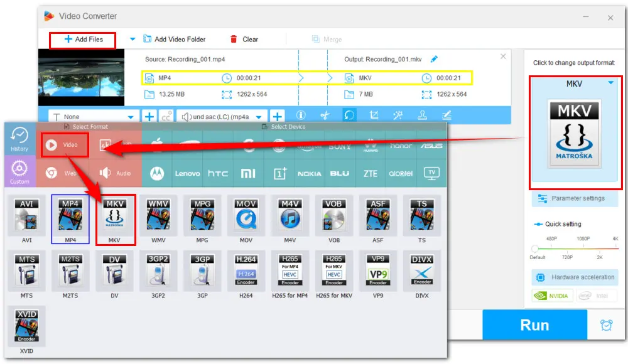Click the Add Files button
Screen dimensions: 628x364
(x=83, y=40)
